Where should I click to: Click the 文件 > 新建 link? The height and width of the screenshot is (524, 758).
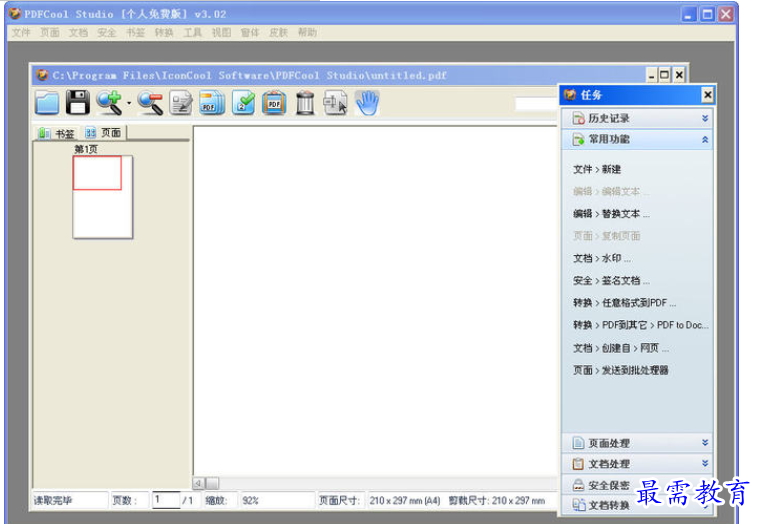pyautogui.click(x=597, y=169)
